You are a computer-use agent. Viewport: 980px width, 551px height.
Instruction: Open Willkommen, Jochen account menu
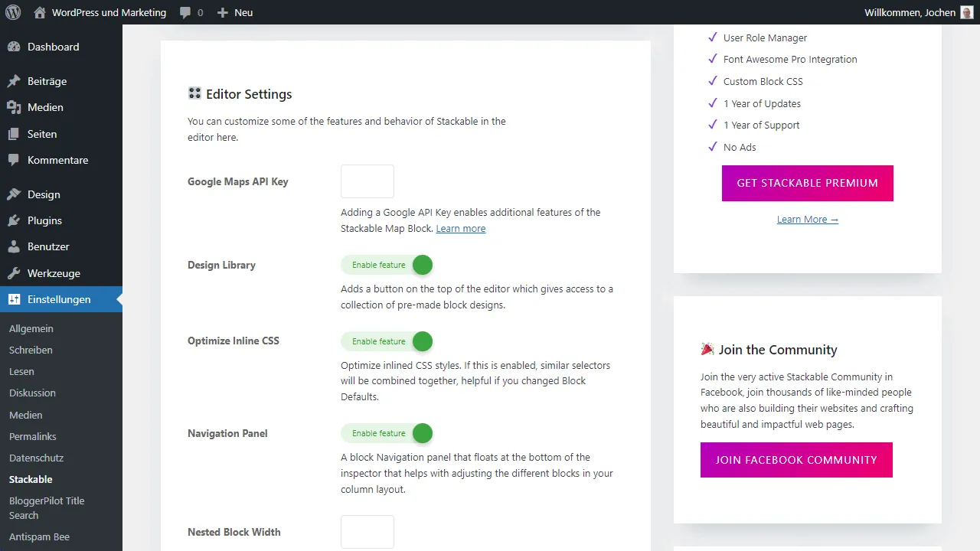pyautogui.click(x=919, y=12)
